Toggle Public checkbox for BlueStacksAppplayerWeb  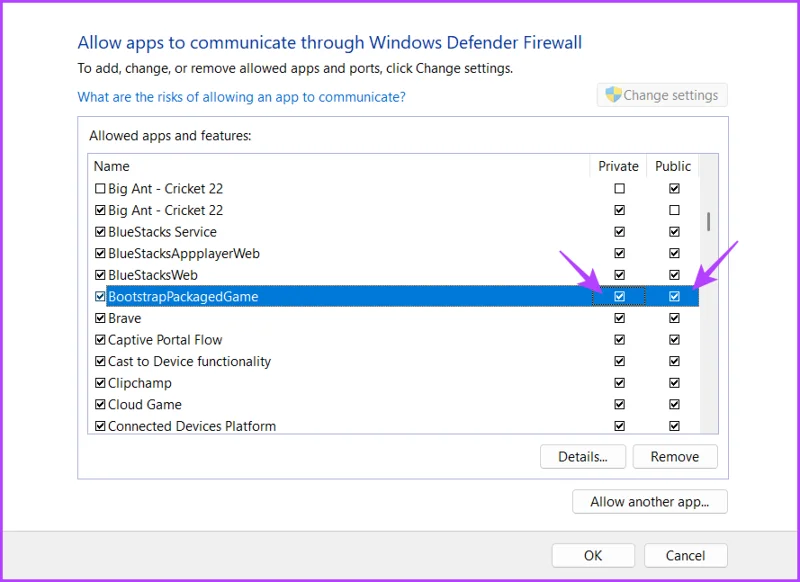click(x=674, y=254)
